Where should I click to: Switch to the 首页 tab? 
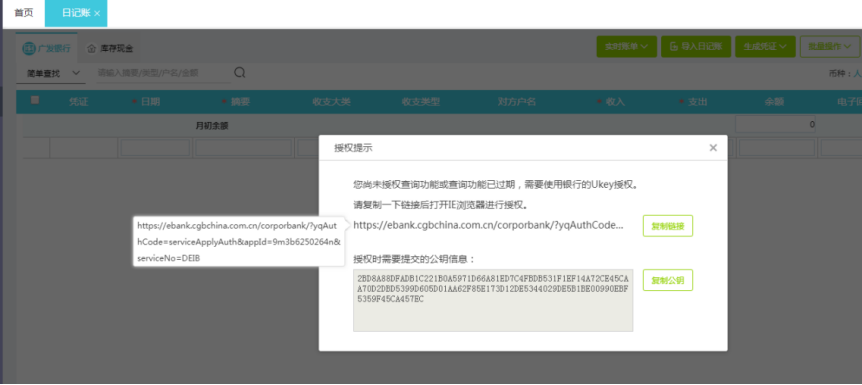point(24,13)
